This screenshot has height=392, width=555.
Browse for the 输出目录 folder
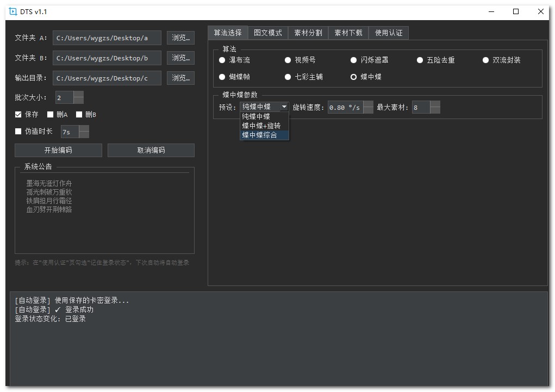point(180,78)
